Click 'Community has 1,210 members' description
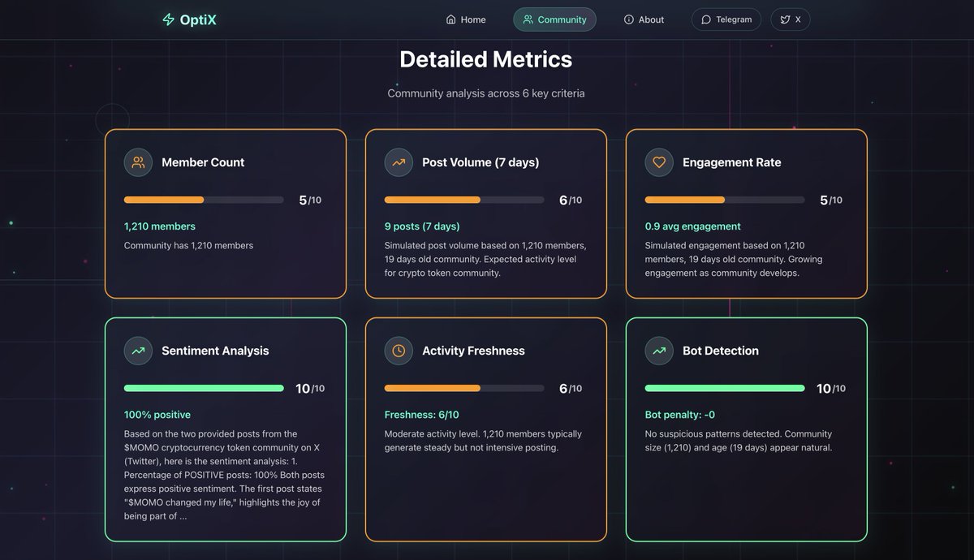The height and width of the screenshot is (560, 974). pyautogui.click(x=188, y=245)
